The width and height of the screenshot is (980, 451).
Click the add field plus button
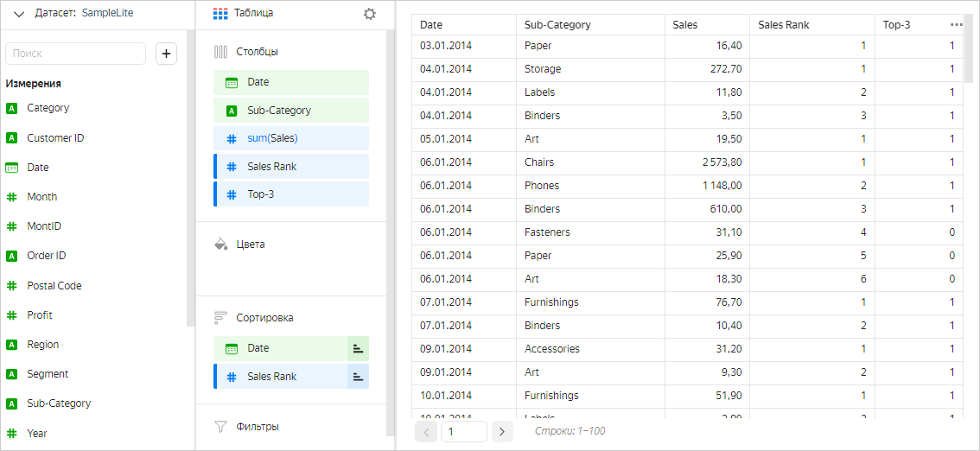point(166,54)
